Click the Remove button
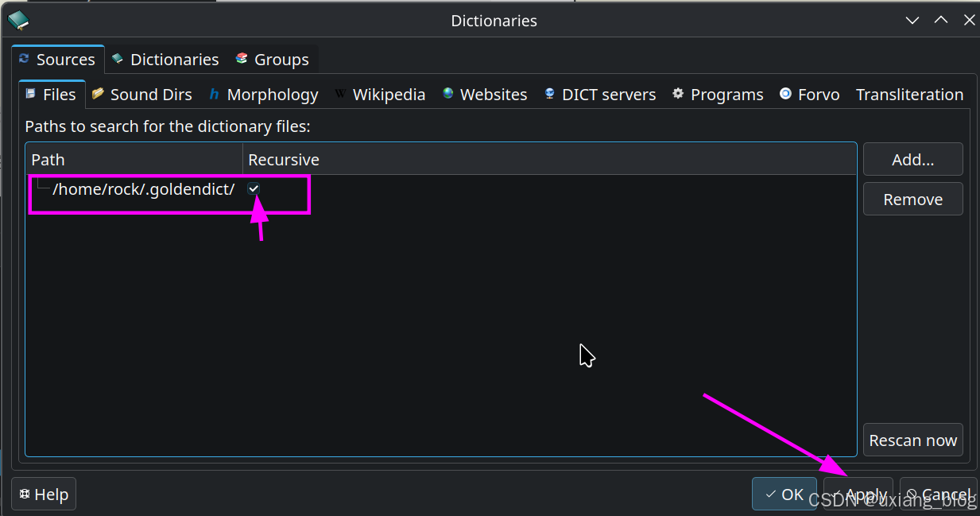The image size is (980, 516). (x=912, y=200)
